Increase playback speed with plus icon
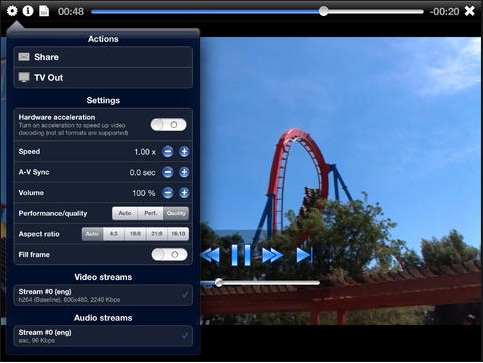Image resolution: width=483 pixels, height=363 pixels. click(x=184, y=152)
